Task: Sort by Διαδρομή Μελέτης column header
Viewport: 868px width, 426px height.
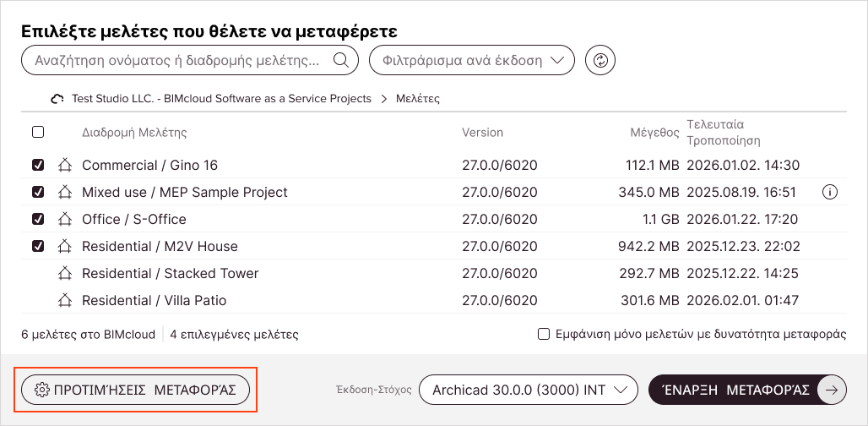Action: (134, 133)
